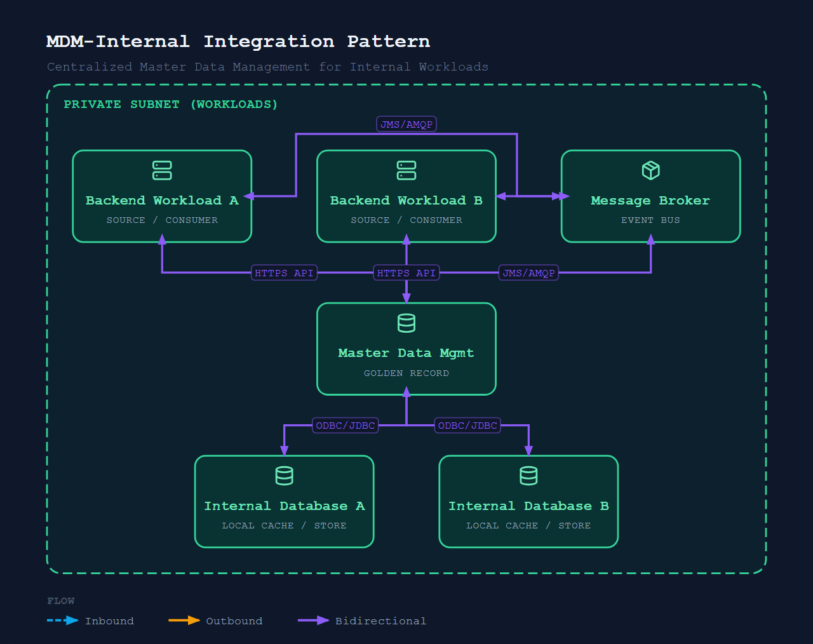Image resolution: width=813 pixels, height=644 pixels.
Task: Click the FLOW legend heading
Action: [x=61, y=601]
